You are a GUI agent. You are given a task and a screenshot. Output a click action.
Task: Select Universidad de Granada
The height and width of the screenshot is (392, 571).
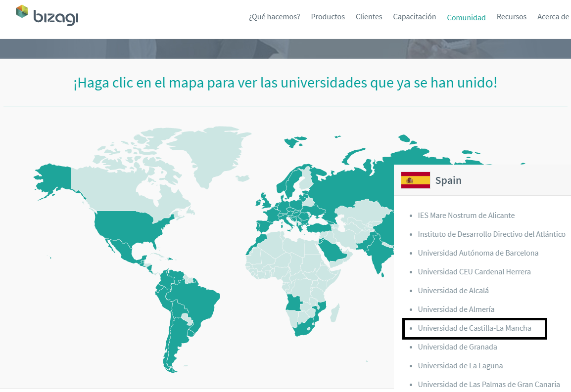point(457,347)
